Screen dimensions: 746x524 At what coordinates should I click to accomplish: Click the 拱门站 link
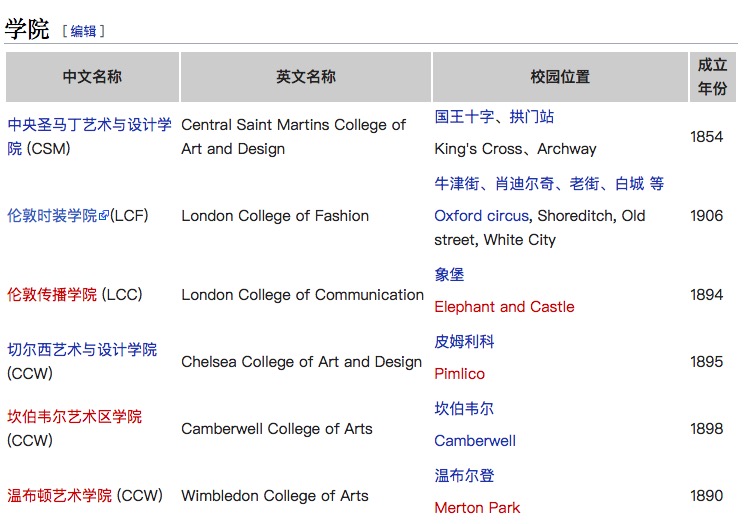(x=531, y=117)
